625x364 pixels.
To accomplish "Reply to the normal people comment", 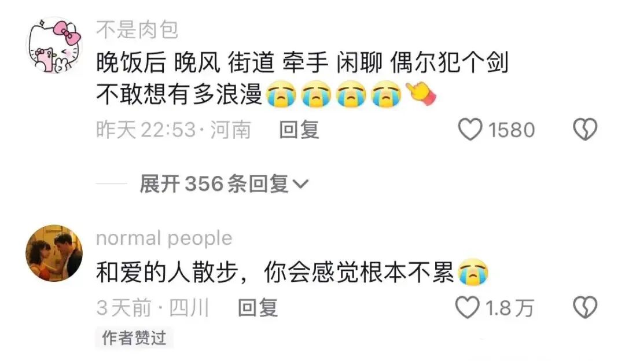I will click(258, 308).
